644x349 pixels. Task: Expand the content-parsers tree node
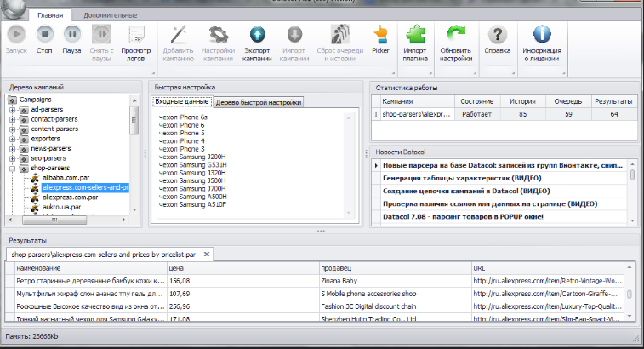[x=12, y=129]
